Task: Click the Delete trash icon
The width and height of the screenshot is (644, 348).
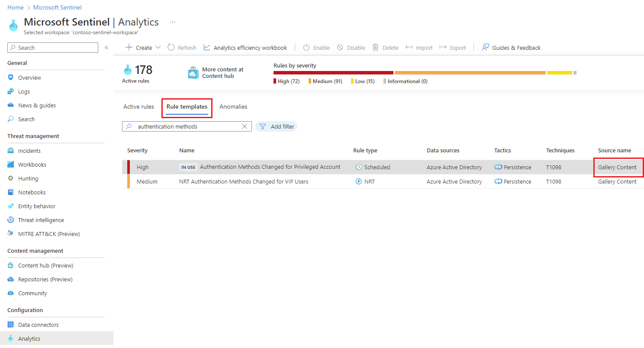Action: coord(376,47)
